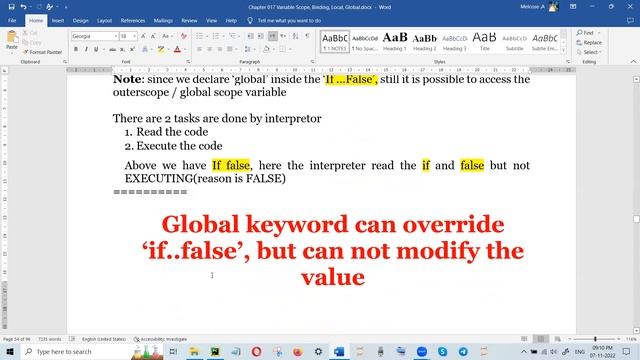Apply strikethrough formatting
Screen dimensions: 640x360
coord(112,49)
